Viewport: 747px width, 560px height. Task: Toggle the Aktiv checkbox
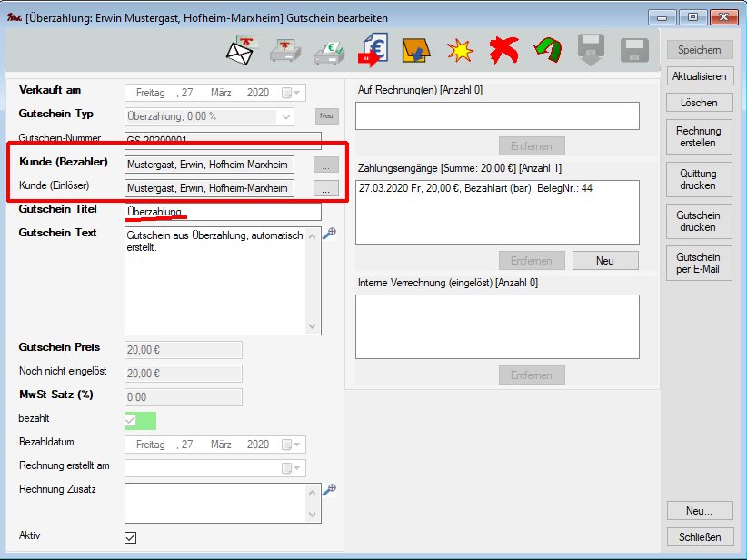(x=131, y=537)
